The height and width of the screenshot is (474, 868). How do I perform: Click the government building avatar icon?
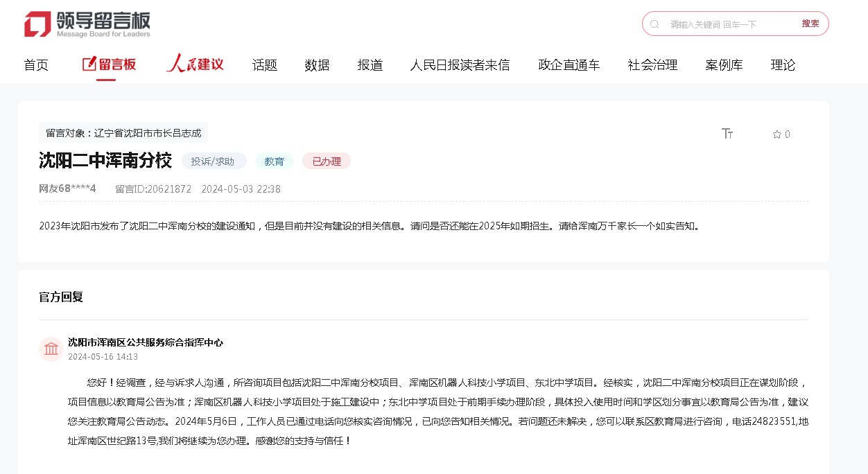point(51,349)
